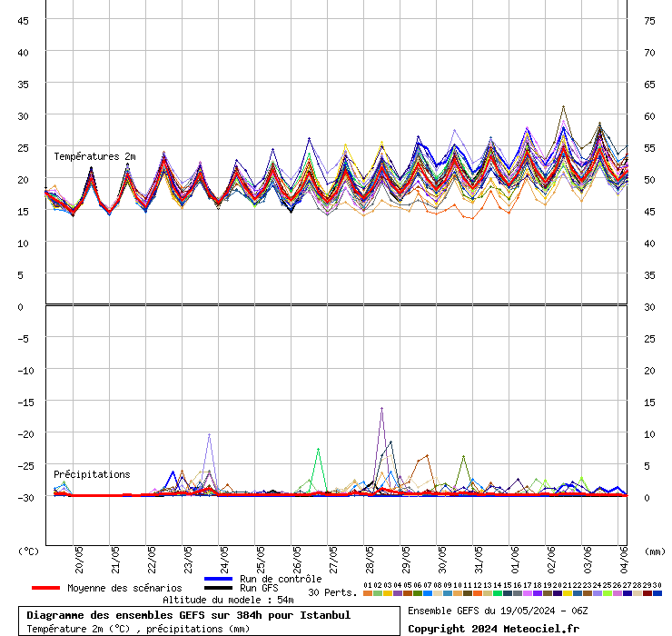Click the perturbation 30 blue legend swatch
672x636 pixels.
(657, 593)
